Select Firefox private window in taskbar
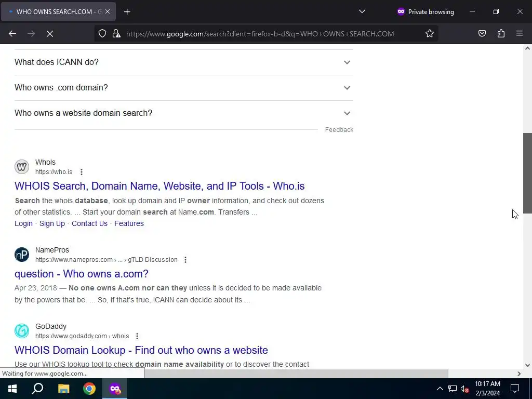Image resolution: width=532 pixels, height=399 pixels. click(x=115, y=389)
